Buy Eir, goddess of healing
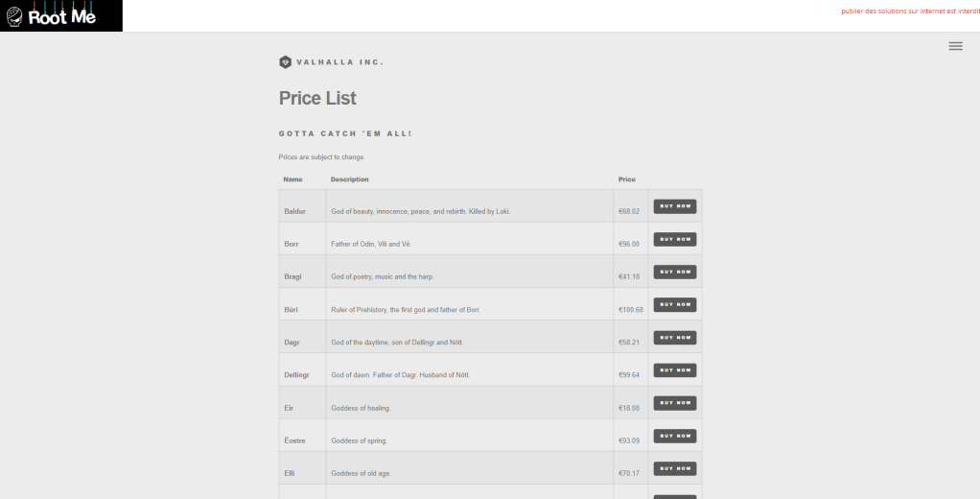The height and width of the screenshot is (499, 980). pyautogui.click(x=674, y=403)
